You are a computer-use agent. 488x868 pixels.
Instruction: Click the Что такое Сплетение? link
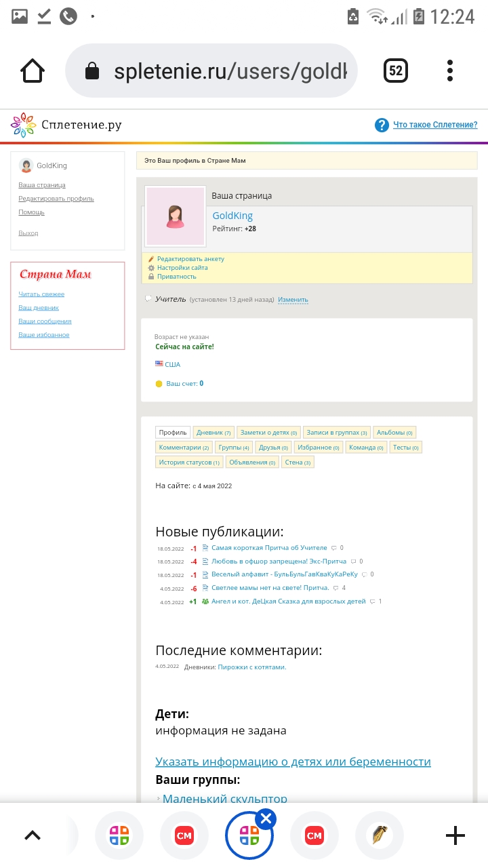(x=435, y=125)
